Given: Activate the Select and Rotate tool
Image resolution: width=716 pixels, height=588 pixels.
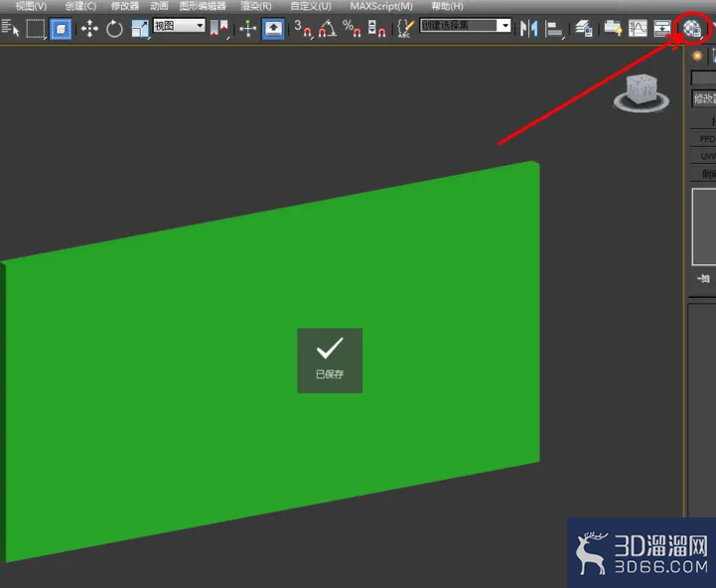Looking at the screenshot, I should coord(114,29).
